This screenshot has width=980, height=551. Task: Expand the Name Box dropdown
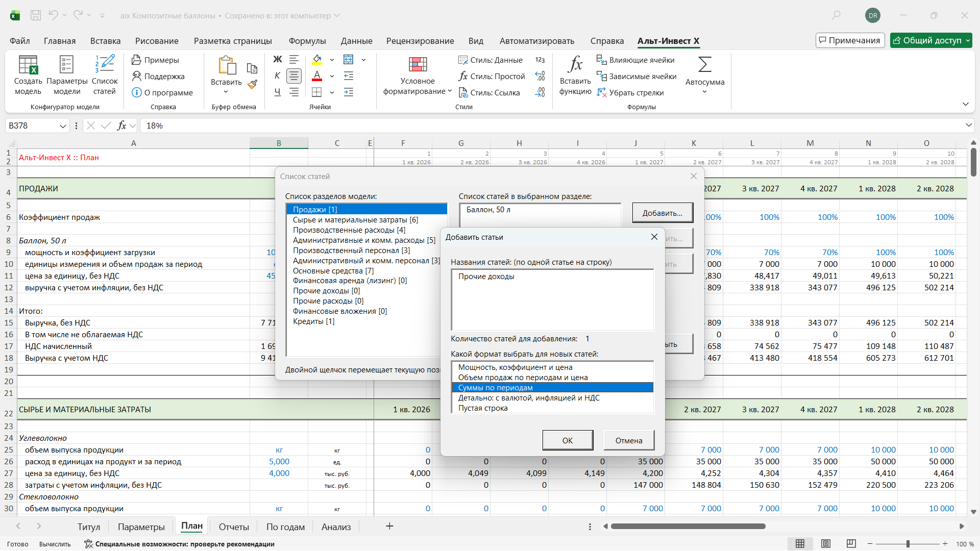tap(63, 126)
